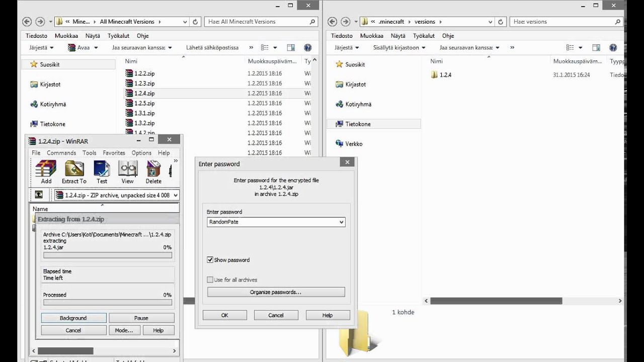Sort by Nimi column in versions window
644x362 pixels.
coord(437,61)
